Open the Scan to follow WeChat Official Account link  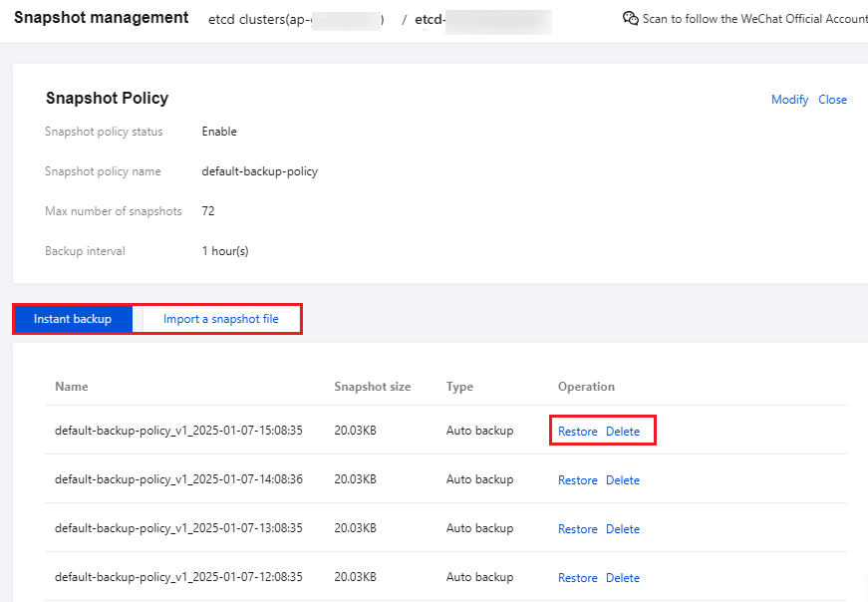pos(754,19)
